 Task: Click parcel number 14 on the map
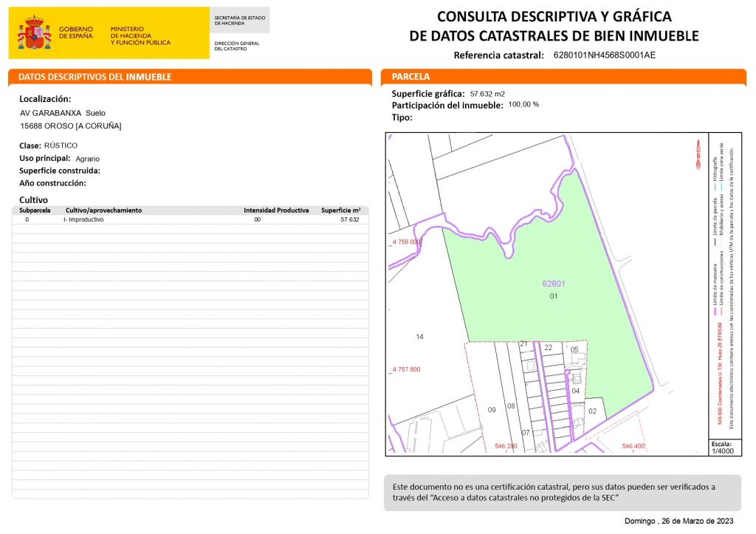pyautogui.click(x=420, y=337)
